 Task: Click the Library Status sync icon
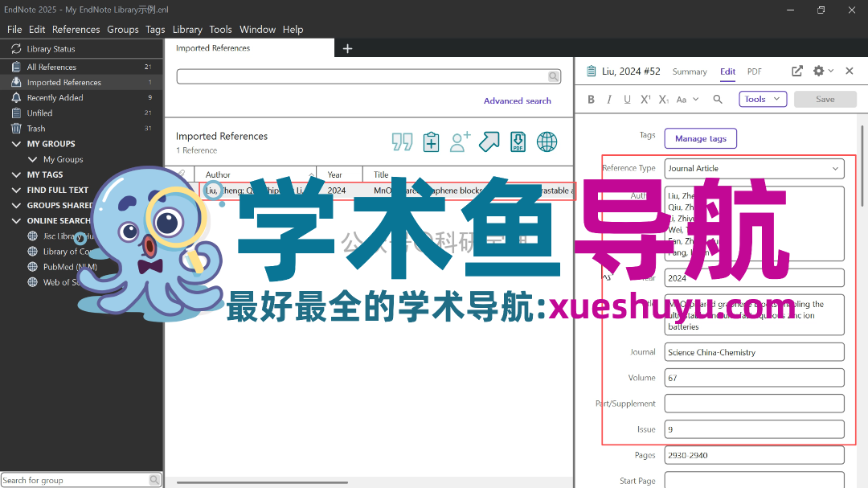tap(16, 49)
